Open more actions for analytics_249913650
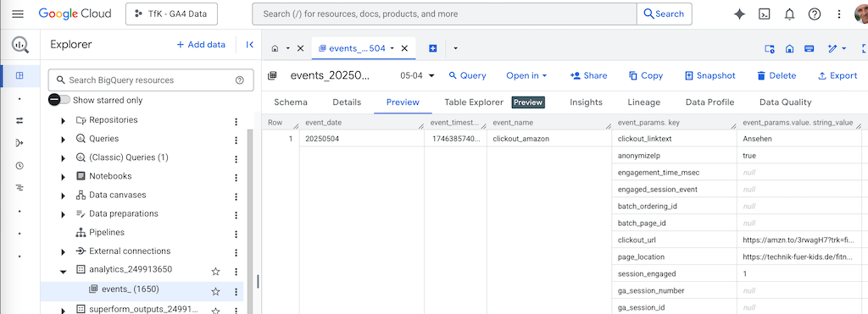 click(x=236, y=272)
